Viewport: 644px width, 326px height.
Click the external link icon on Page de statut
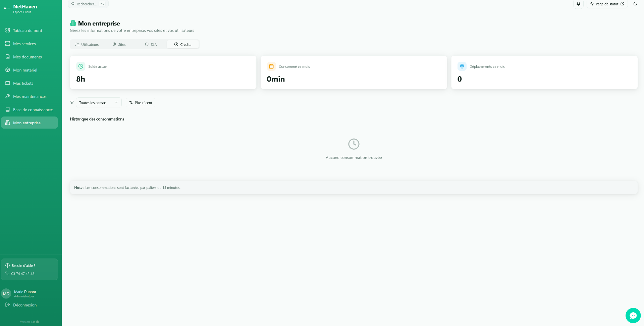(623, 4)
